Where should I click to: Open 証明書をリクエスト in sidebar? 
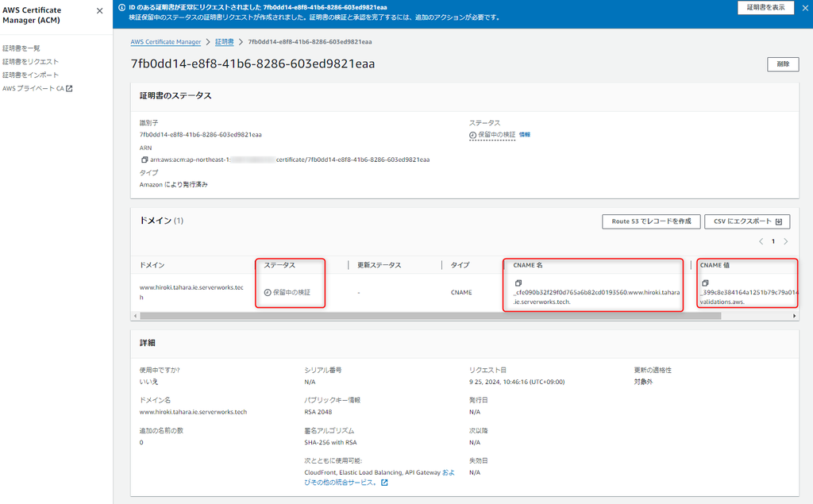[31, 62]
